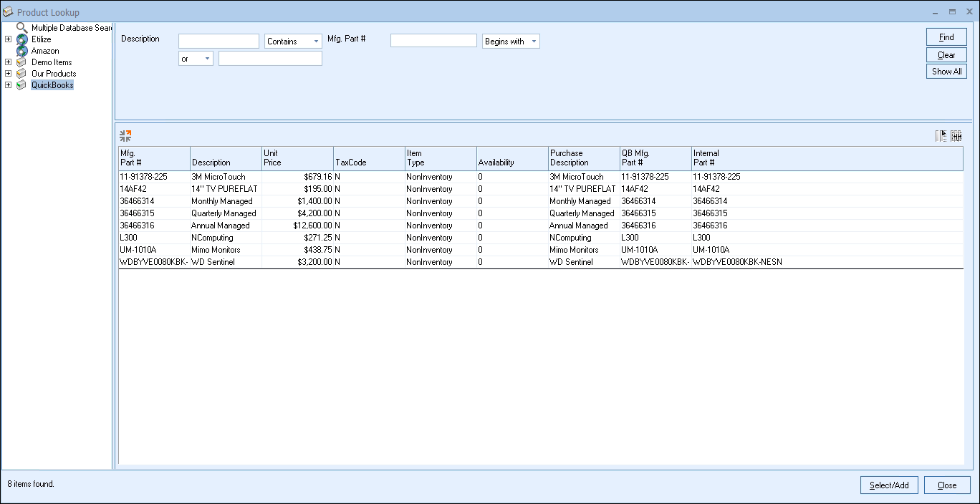
Task: Open the Amazon database source
Action: pyautogui.click(x=44, y=51)
